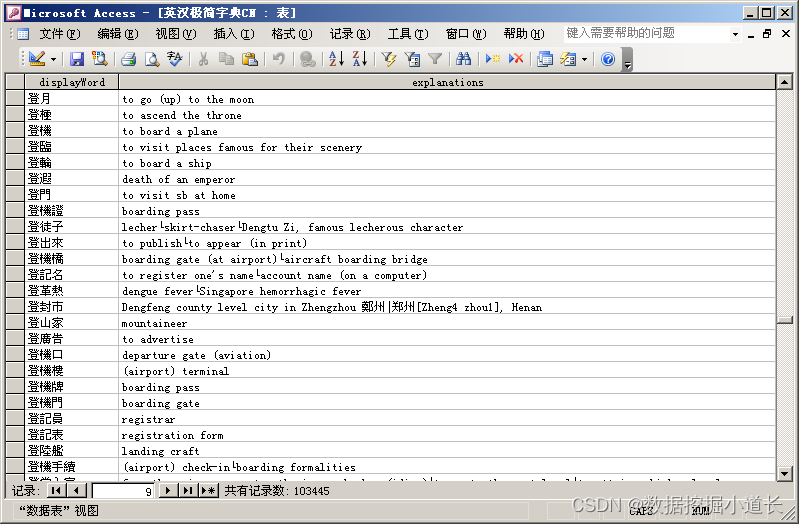Viewport: 799px width, 524px height.
Task: Expand the View mode dropdown arrow
Action: click(x=53, y=60)
